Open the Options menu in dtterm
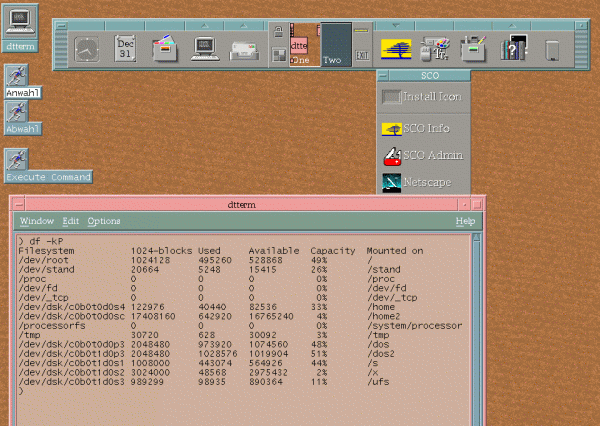Screen dimensions: 600x426 point(103,221)
